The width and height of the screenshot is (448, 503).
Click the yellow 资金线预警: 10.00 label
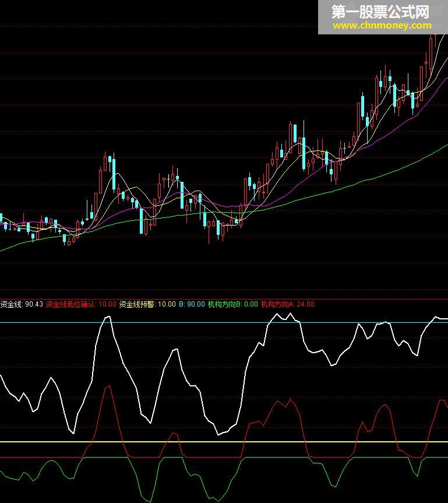coord(147,304)
